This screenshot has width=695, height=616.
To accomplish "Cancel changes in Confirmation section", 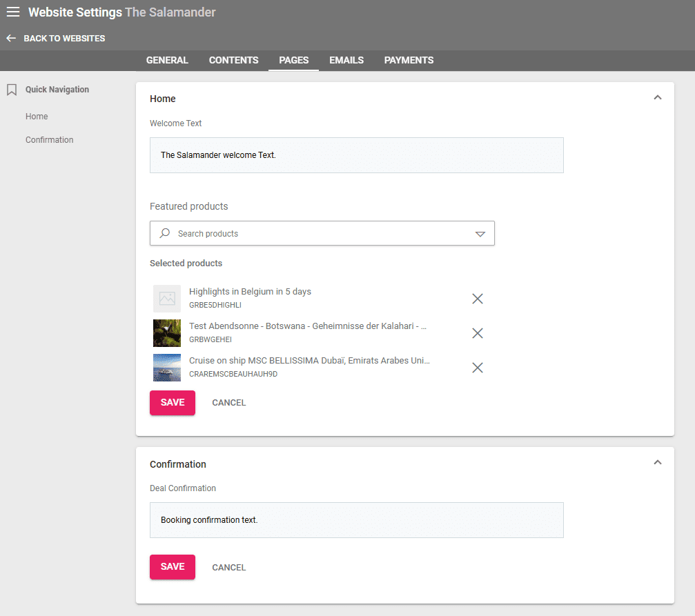I will click(x=228, y=568).
